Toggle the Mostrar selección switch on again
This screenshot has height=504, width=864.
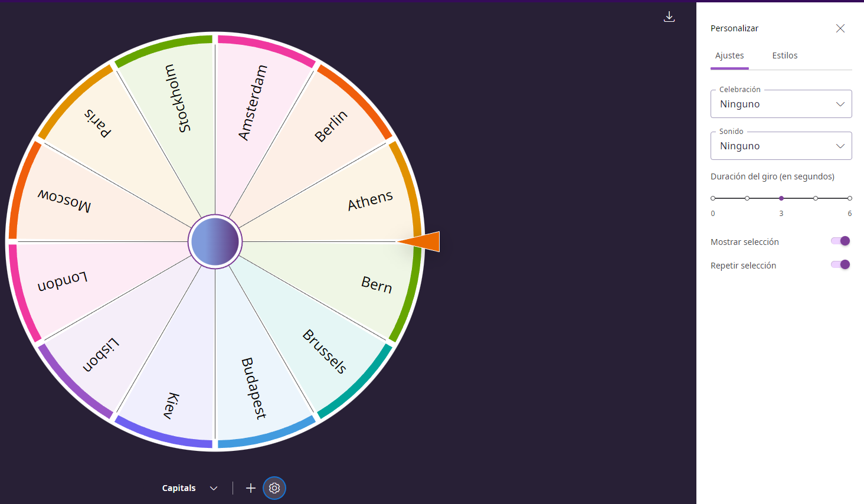click(839, 241)
